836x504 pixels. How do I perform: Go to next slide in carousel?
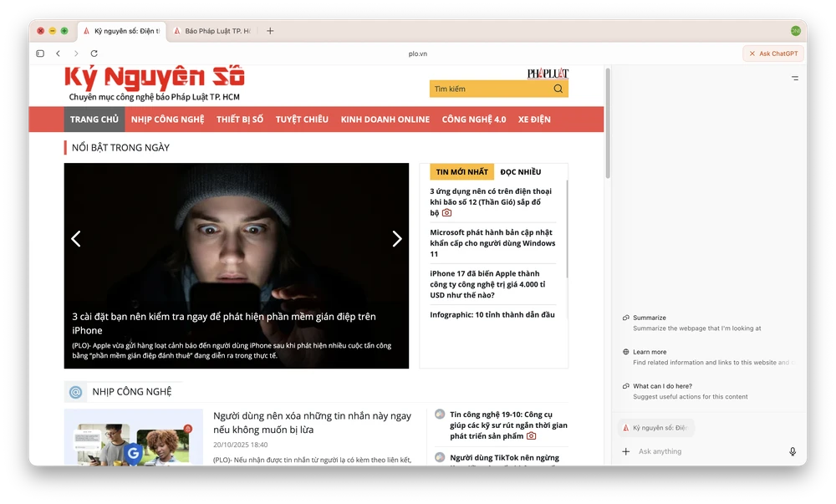(x=397, y=239)
